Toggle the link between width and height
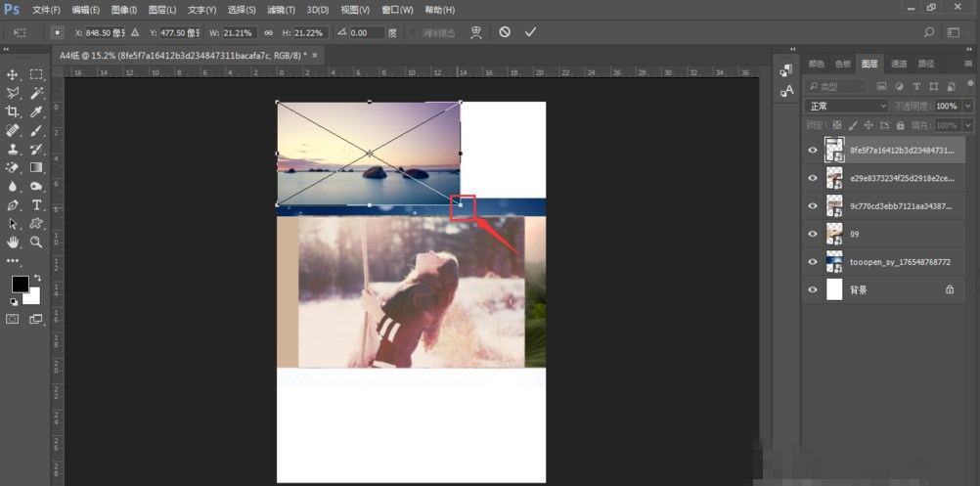 tap(268, 32)
